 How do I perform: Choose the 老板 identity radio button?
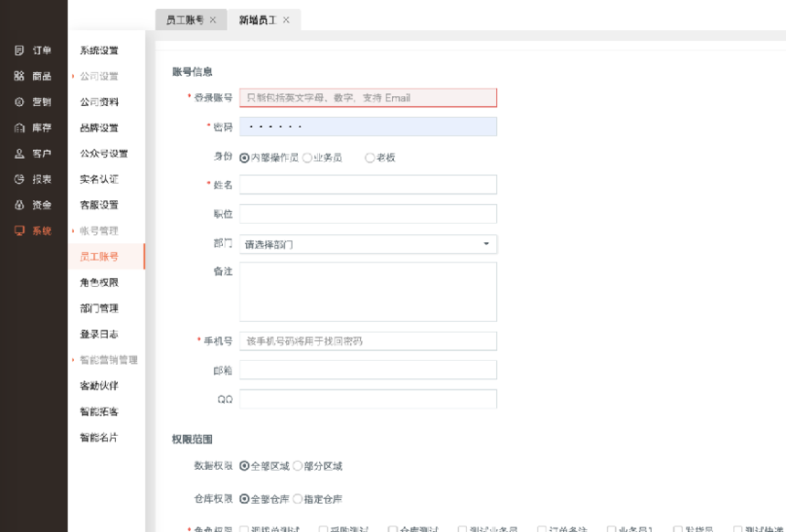tap(370, 157)
